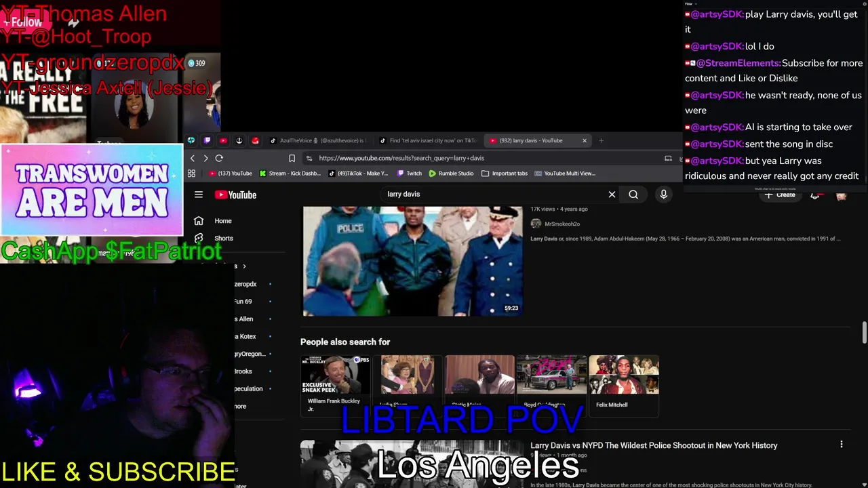Open the (137) YouTube bookmark
Image resolution: width=868 pixels, height=488 pixels.
click(x=231, y=174)
